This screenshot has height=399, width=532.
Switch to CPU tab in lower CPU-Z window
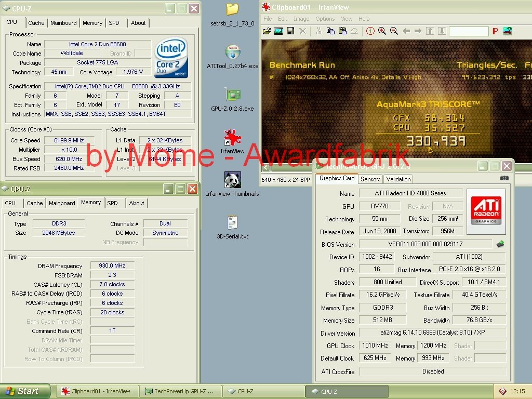click(x=10, y=203)
